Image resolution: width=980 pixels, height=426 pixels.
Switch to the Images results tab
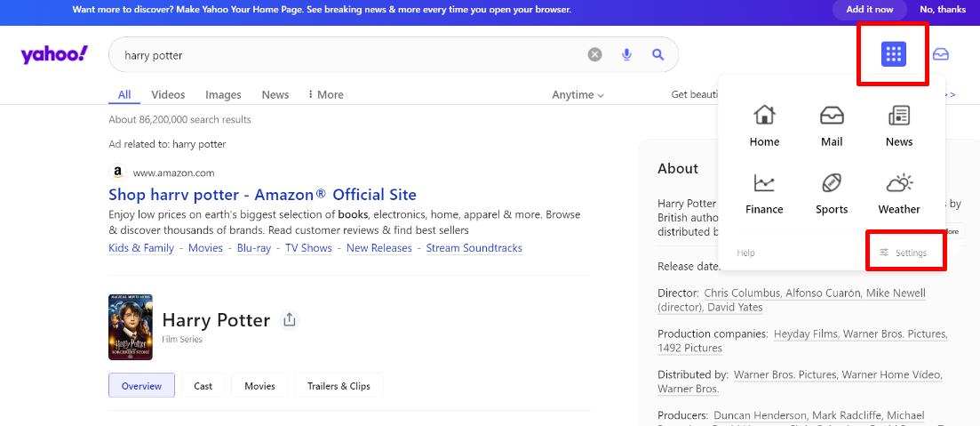point(223,95)
